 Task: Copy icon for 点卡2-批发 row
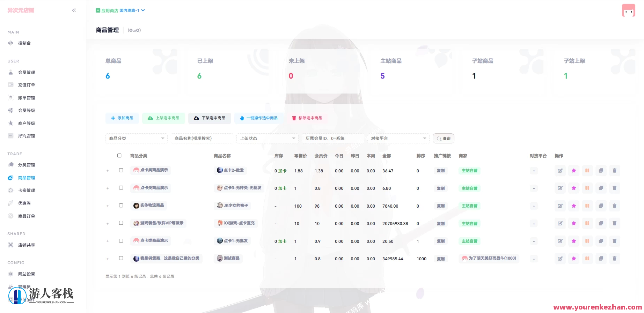[x=601, y=171]
